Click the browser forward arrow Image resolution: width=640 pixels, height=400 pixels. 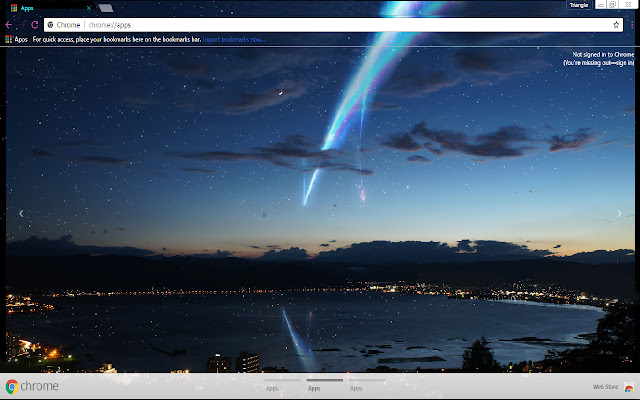click(x=22, y=24)
